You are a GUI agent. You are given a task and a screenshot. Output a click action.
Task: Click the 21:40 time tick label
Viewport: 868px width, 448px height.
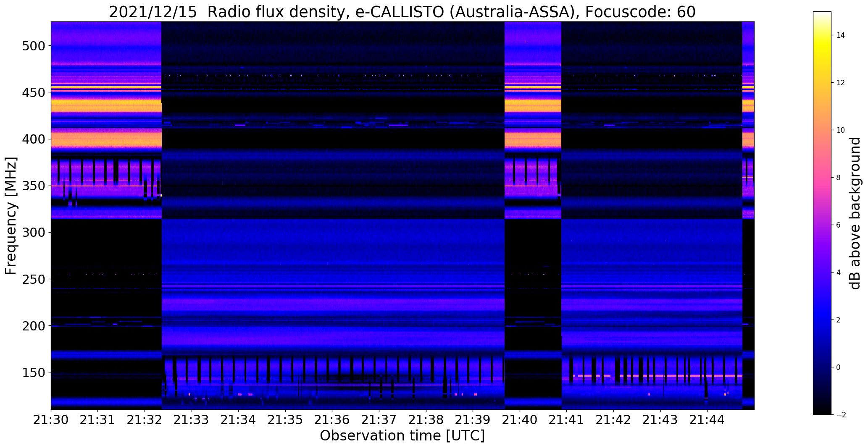(x=520, y=420)
